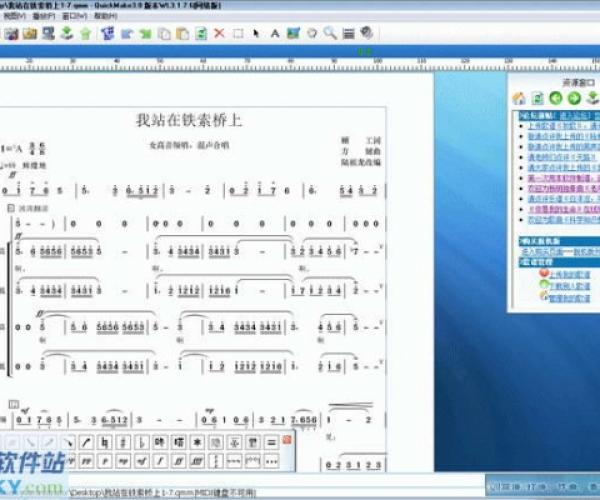Click the paste clipboard toolbar icon
600x500 pixels.
point(183,34)
